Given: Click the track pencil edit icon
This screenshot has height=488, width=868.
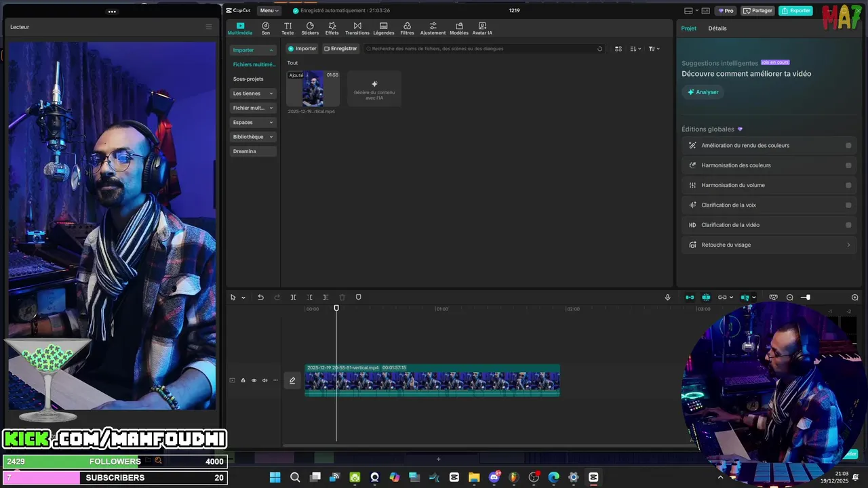Looking at the screenshot, I should pyautogui.click(x=292, y=380).
